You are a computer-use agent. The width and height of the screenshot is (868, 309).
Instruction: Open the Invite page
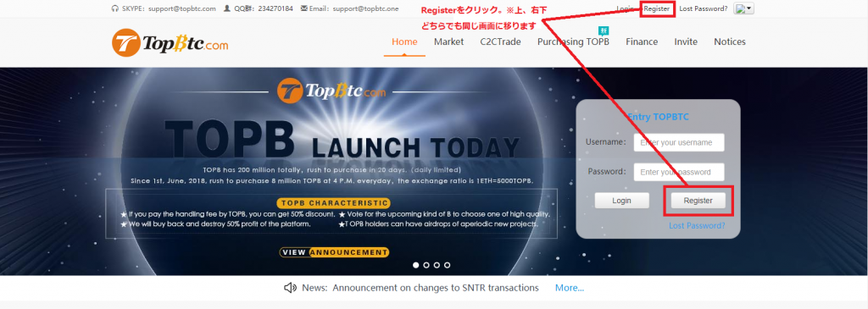pos(686,42)
